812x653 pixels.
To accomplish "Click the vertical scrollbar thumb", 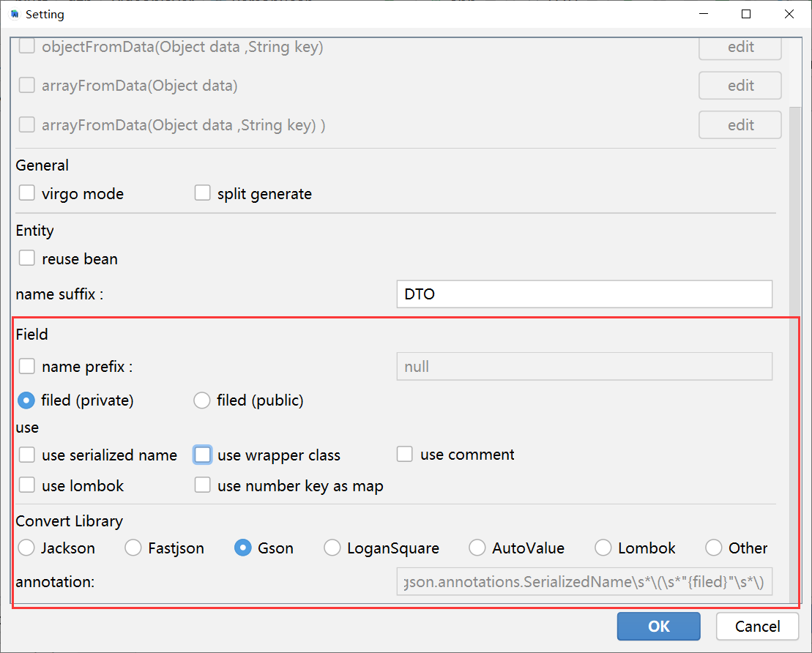I will [x=794, y=355].
